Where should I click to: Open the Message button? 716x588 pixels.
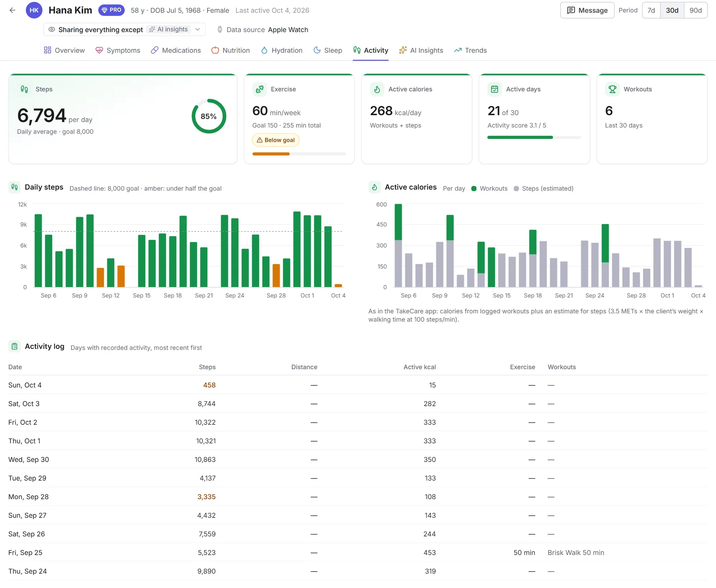pyautogui.click(x=587, y=10)
